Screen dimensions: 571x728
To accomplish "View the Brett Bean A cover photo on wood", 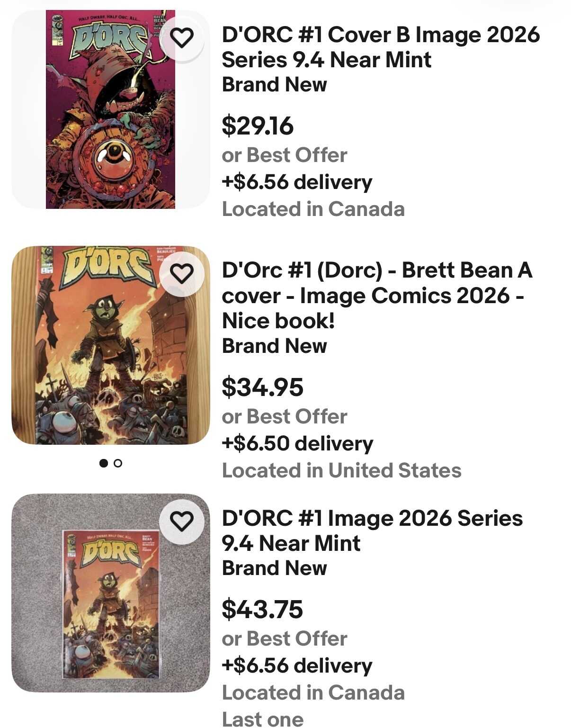I will pos(110,345).
